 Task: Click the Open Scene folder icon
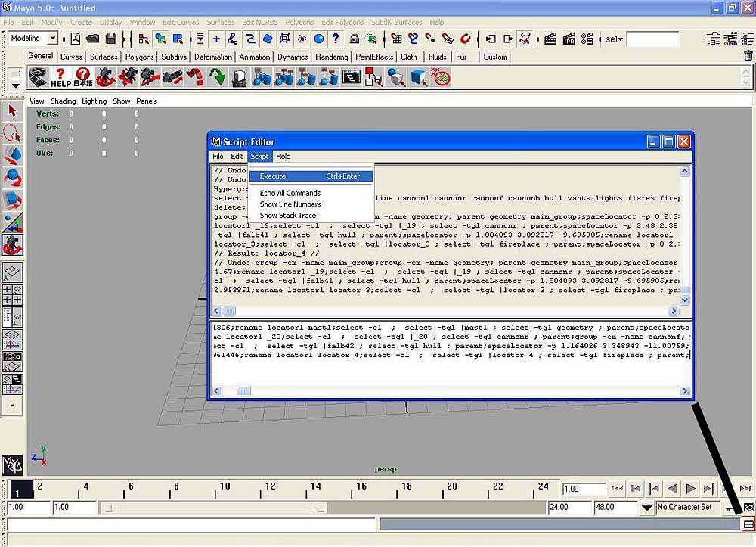[x=92, y=39]
